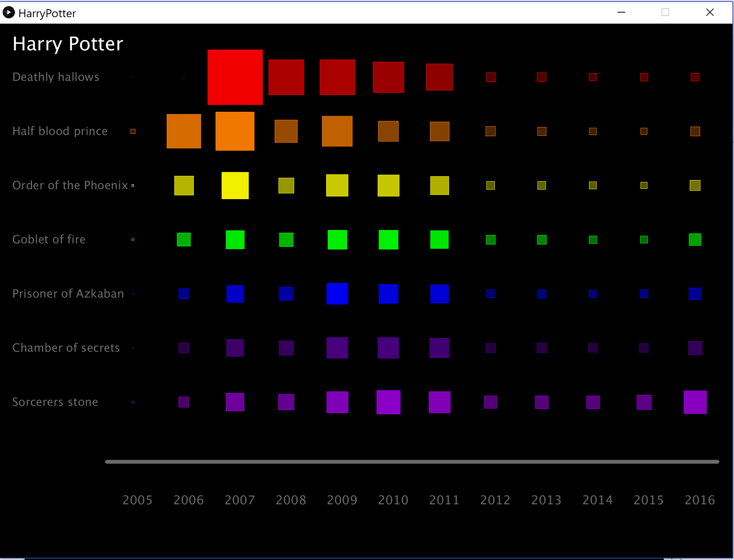Click the 2012 year label
Screen dimensions: 734x560
point(495,500)
